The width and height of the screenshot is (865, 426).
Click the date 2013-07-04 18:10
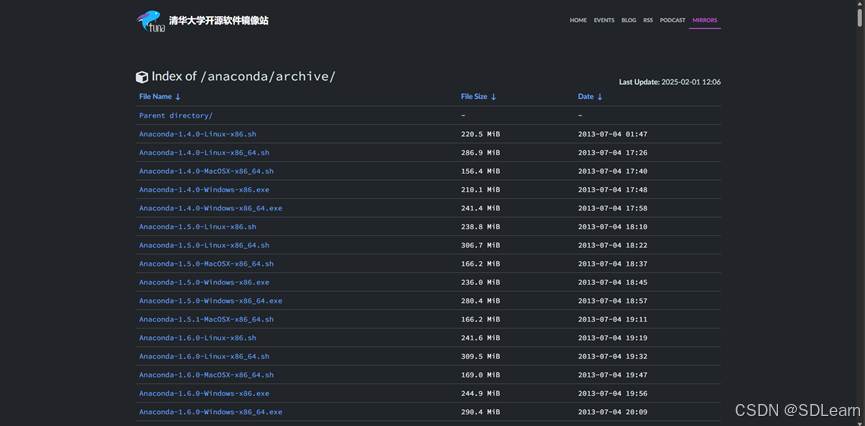point(612,227)
